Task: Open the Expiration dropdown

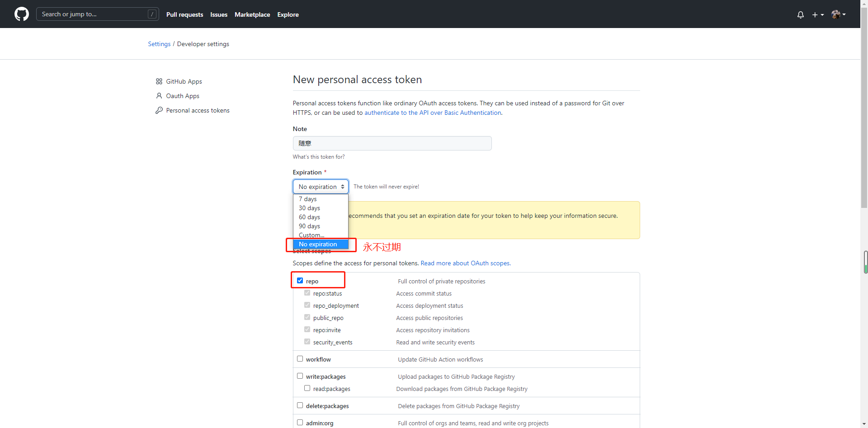Action: pos(321,186)
